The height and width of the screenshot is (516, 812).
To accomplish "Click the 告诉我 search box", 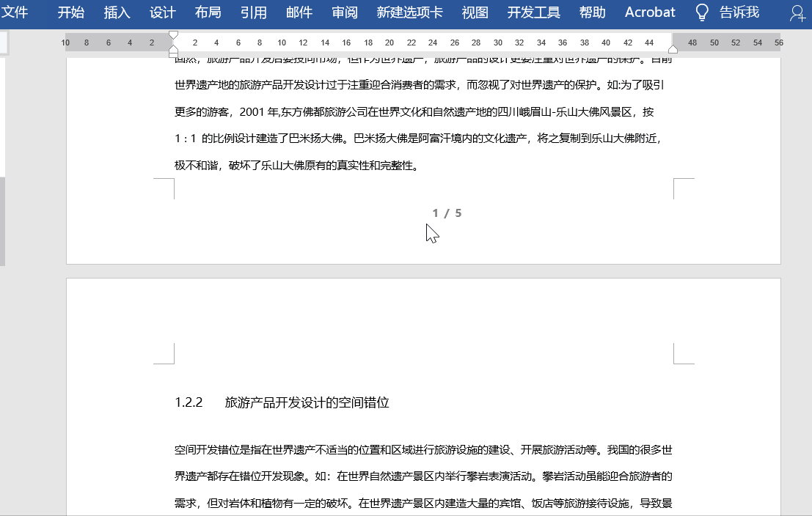I will pyautogui.click(x=739, y=12).
